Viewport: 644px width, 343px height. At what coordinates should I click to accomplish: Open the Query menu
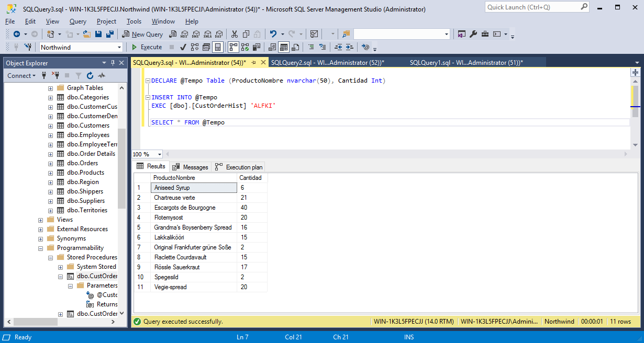(78, 21)
